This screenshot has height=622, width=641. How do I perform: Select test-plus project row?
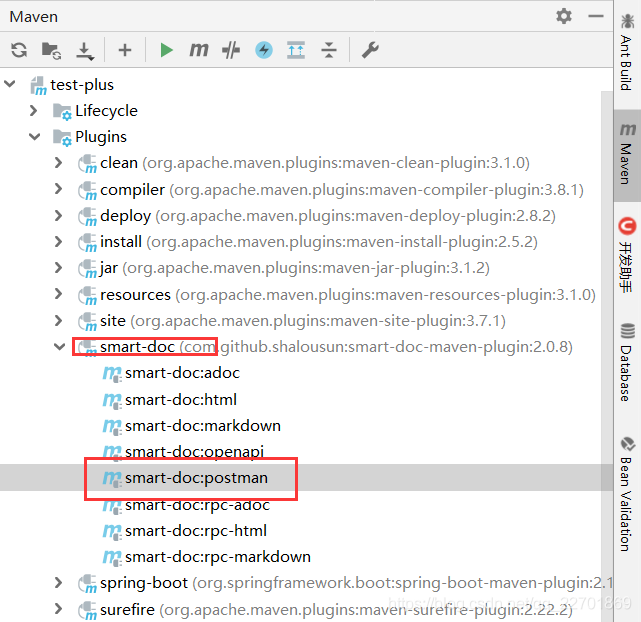click(x=82, y=85)
